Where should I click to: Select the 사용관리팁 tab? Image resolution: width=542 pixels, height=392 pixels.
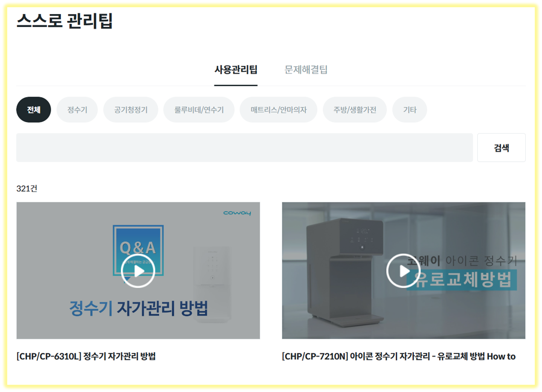[x=236, y=69]
